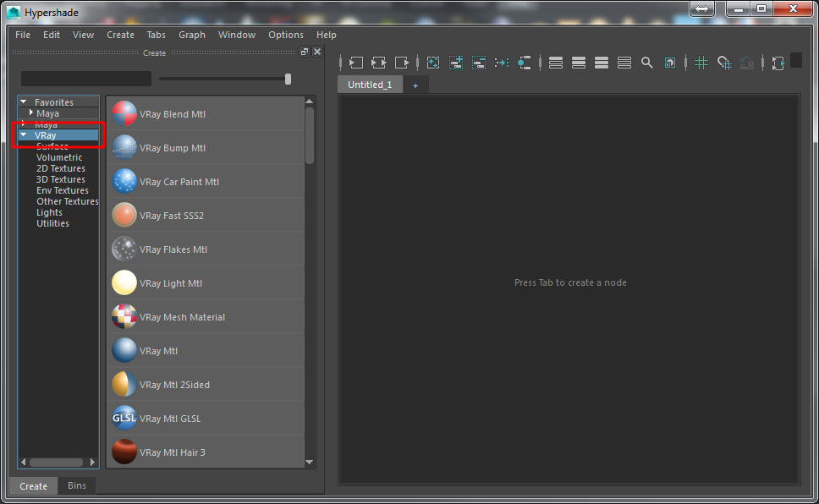The height and width of the screenshot is (504, 819).
Task: Open 2D Textures category
Action: (x=61, y=168)
